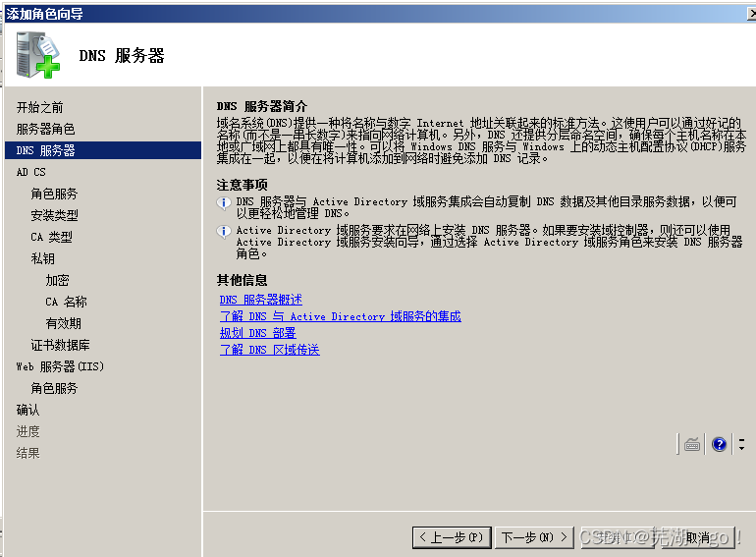This screenshot has height=557, width=756.
Task: Select the 加密 step
Action: pyautogui.click(x=57, y=280)
